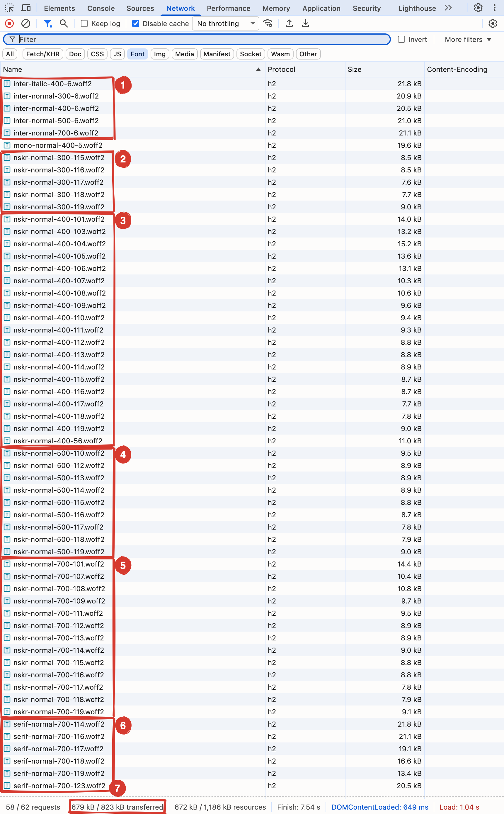This screenshot has width=504, height=814.
Task: Clear the network log
Action: tap(26, 23)
